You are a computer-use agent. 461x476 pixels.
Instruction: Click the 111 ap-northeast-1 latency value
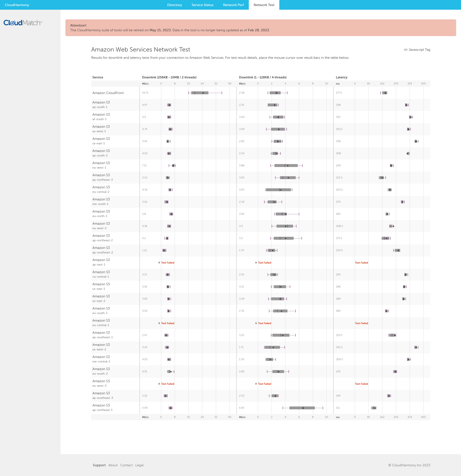pyautogui.click(x=338, y=408)
